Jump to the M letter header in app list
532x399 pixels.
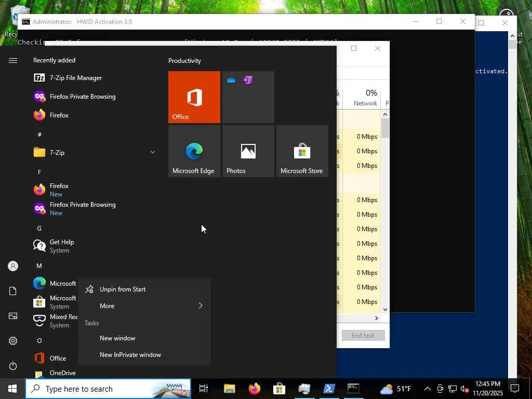coord(39,265)
